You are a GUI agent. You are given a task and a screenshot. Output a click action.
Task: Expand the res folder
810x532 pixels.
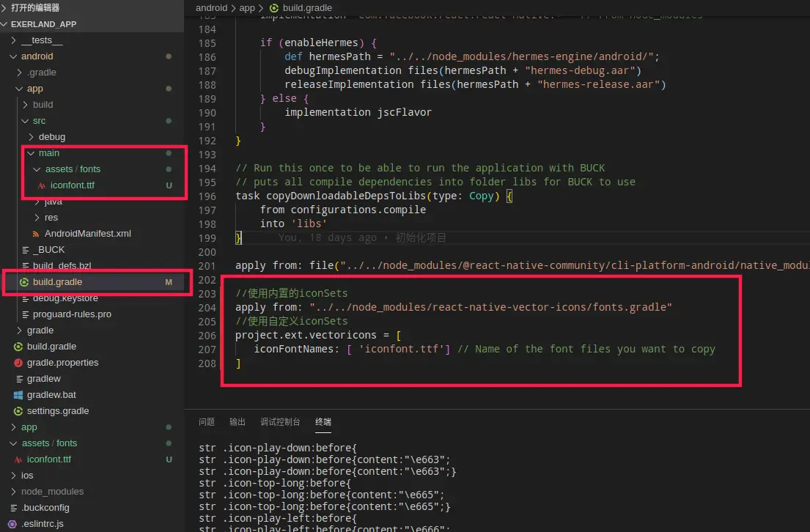[x=51, y=218]
